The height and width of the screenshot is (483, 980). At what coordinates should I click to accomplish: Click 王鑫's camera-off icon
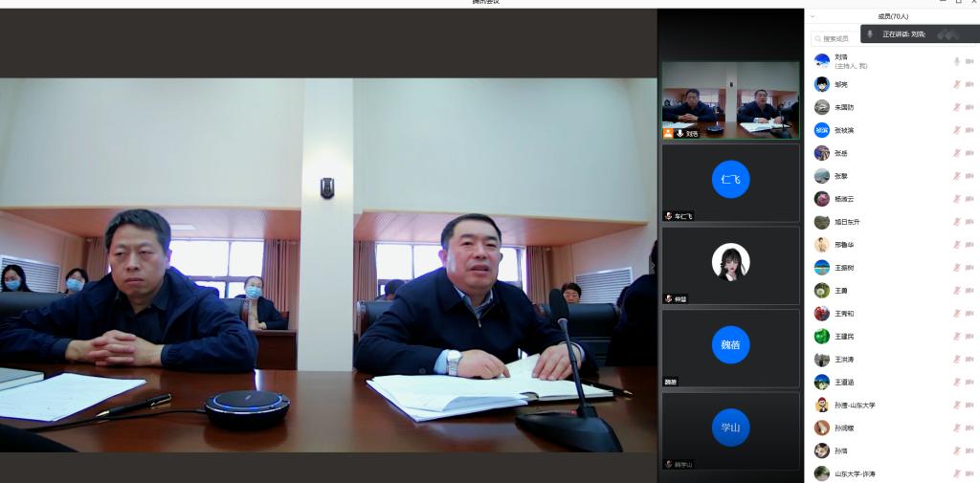pos(969,291)
